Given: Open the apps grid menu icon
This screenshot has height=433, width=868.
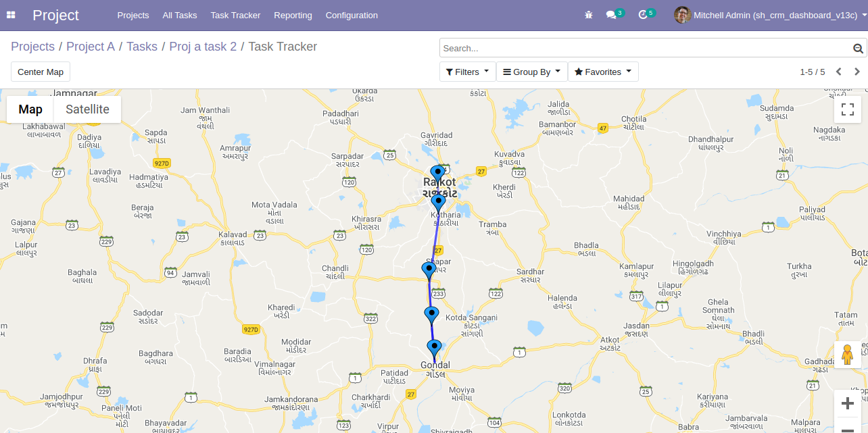Looking at the screenshot, I should 11,15.
